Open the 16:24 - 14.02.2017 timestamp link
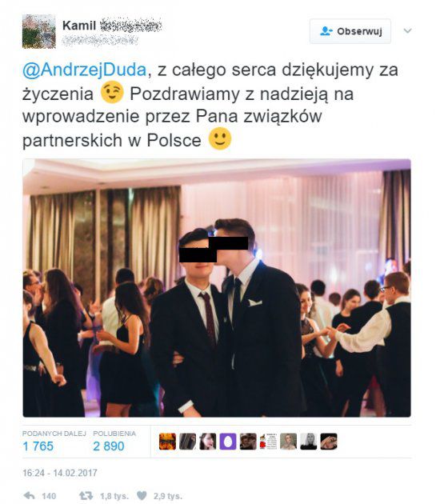 [60, 473]
